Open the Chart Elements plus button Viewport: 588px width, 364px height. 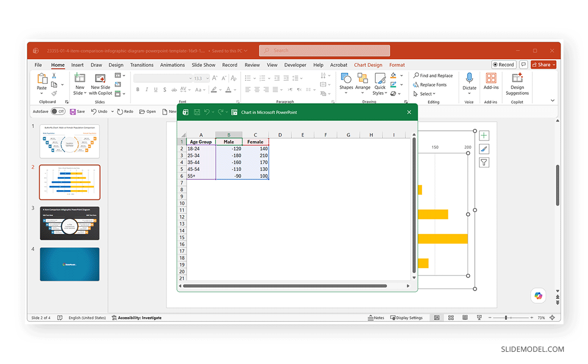(484, 136)
